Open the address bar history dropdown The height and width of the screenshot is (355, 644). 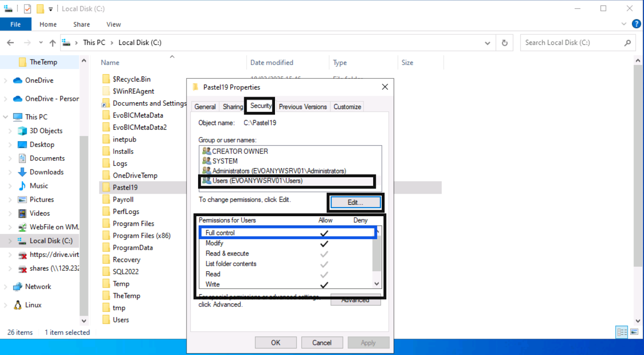point(487,43)
